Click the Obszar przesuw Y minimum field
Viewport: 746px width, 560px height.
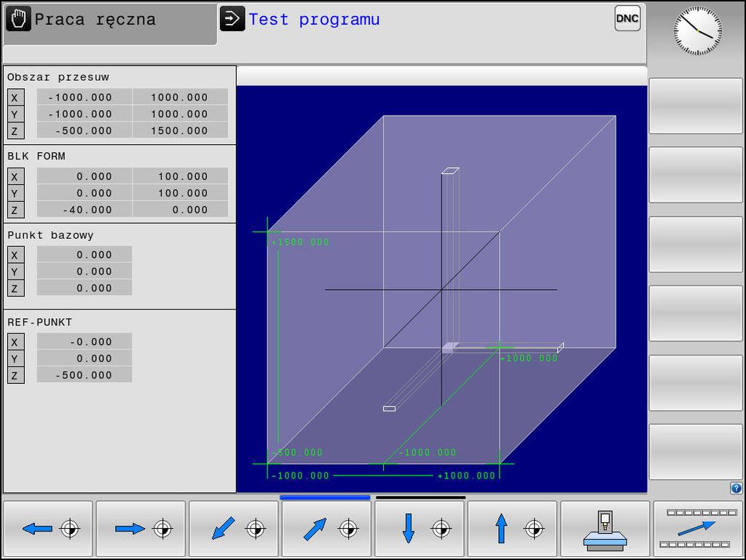(x=85, y=114)
